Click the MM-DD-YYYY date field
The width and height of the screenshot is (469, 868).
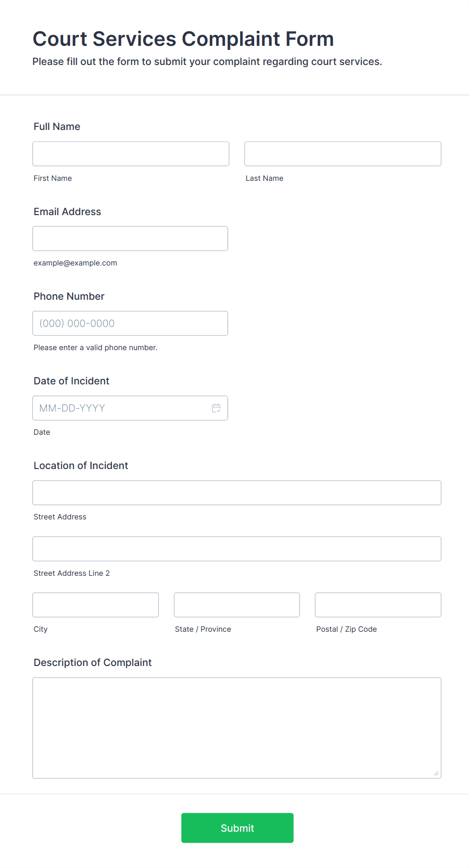pyautogui.click(x=130, y=408)
